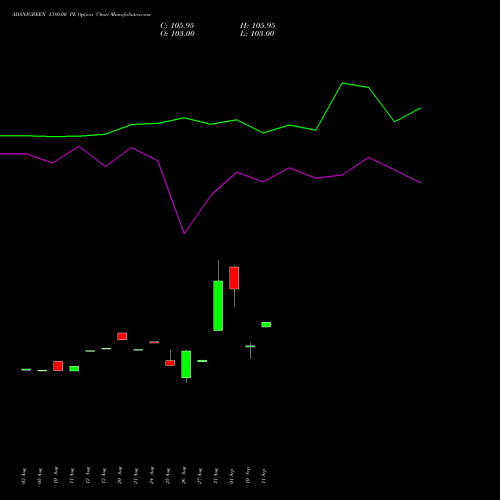500x500 pixels.
Task: Click the 11 Aug date label
Action: click(x=72, y=476)
